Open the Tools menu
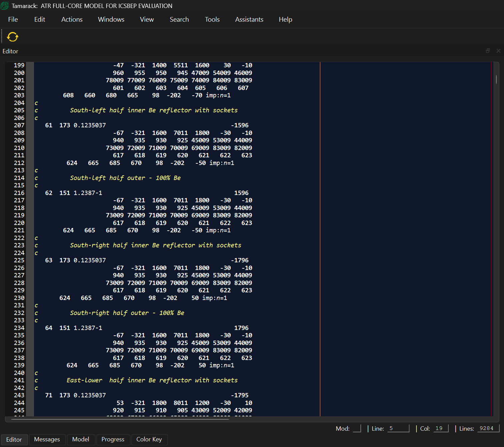This screenshot has height=447, width=504. [x=212, y=19]
